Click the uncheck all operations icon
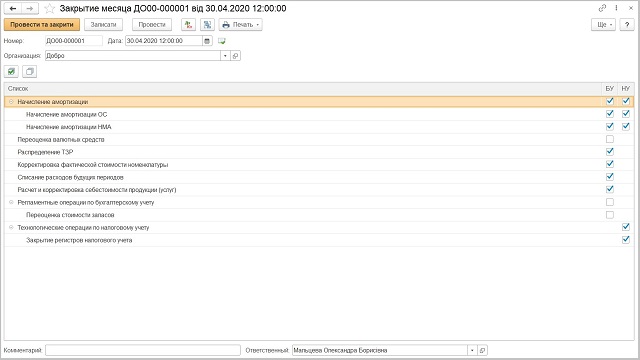Viewport: 640px width, 360px height. [x=29, y=71]
